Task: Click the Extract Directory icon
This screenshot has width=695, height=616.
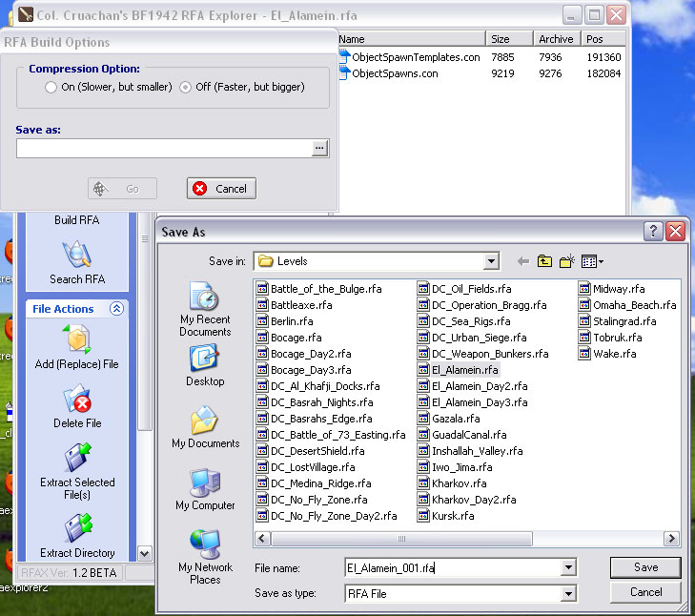Action: 78,527
